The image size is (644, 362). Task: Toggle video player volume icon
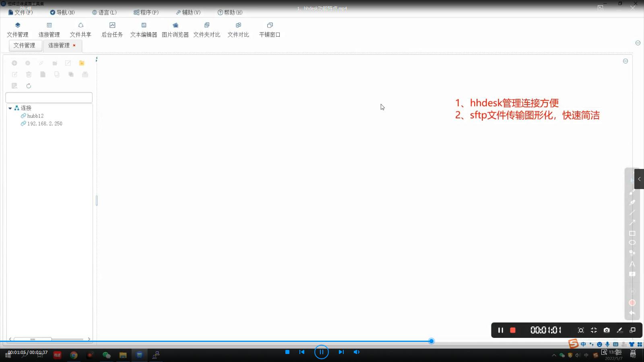point(357,352)
